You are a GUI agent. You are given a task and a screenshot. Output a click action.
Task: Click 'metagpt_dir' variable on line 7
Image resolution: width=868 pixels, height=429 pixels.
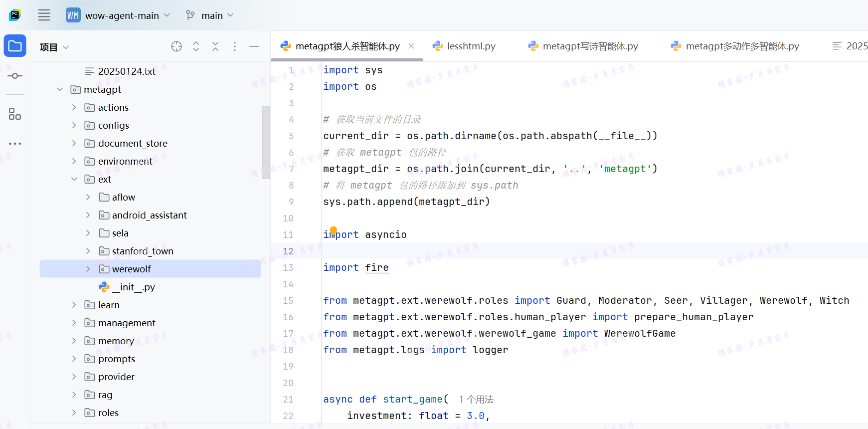[x=355, y=169]
